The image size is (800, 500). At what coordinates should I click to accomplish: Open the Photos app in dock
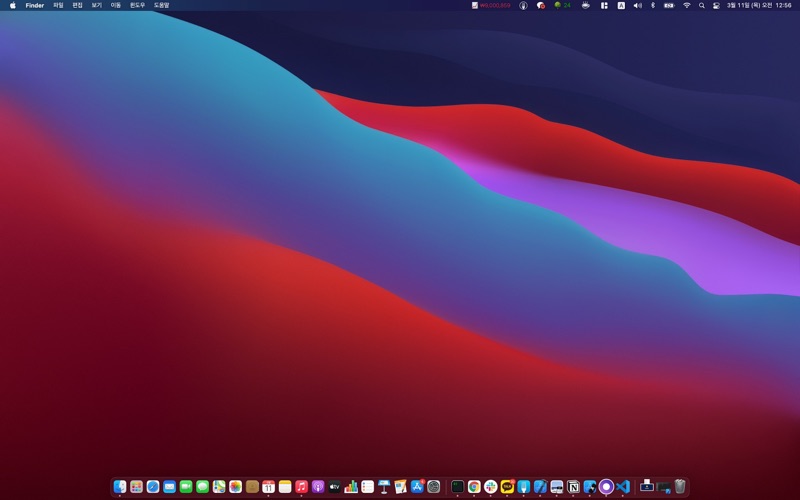[235, 486]
